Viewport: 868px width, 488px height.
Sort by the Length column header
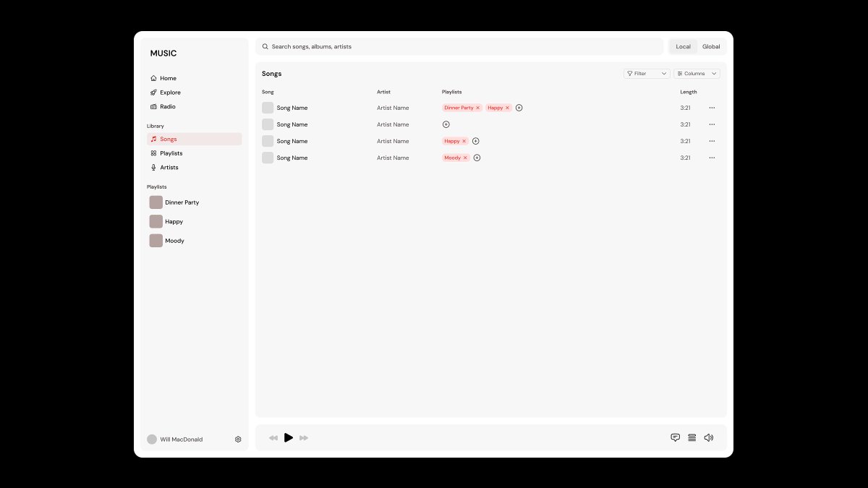[x=689, y=92]
